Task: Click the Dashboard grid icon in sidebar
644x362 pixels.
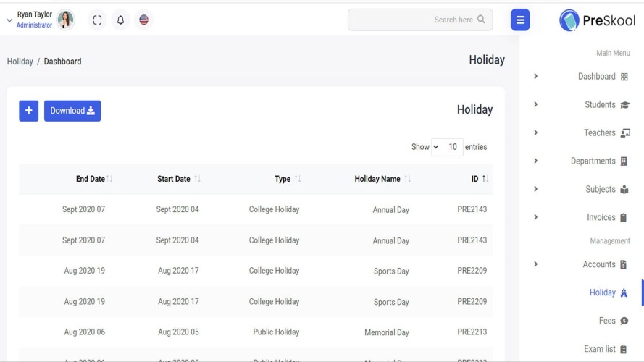Action: click(624, 77)
